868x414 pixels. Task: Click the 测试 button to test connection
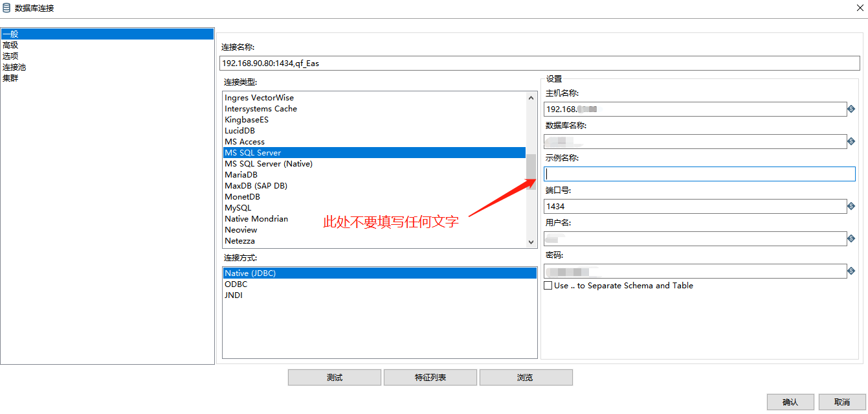[334, 377]
